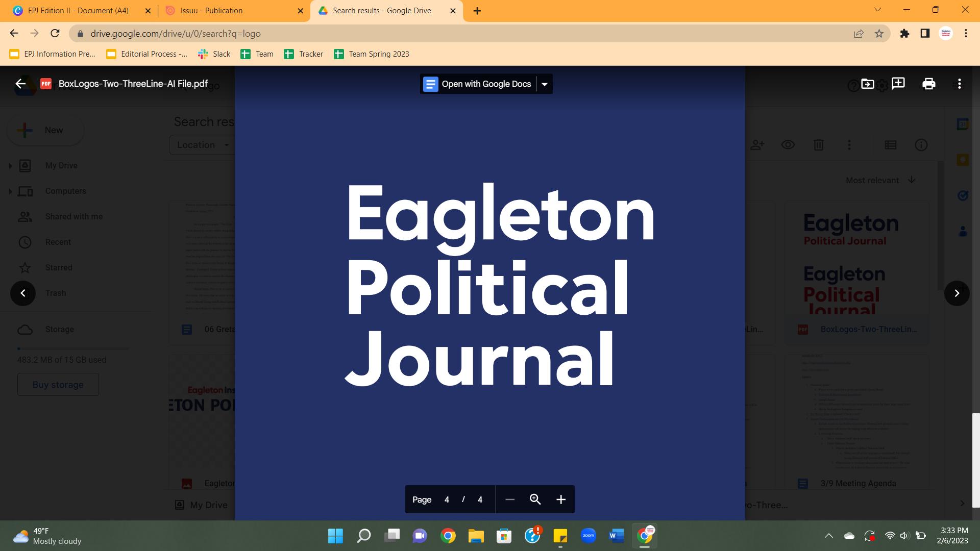Viewport: 980px width, 551px height.
Task: Click the add comment icon
Action: [898, 84]
